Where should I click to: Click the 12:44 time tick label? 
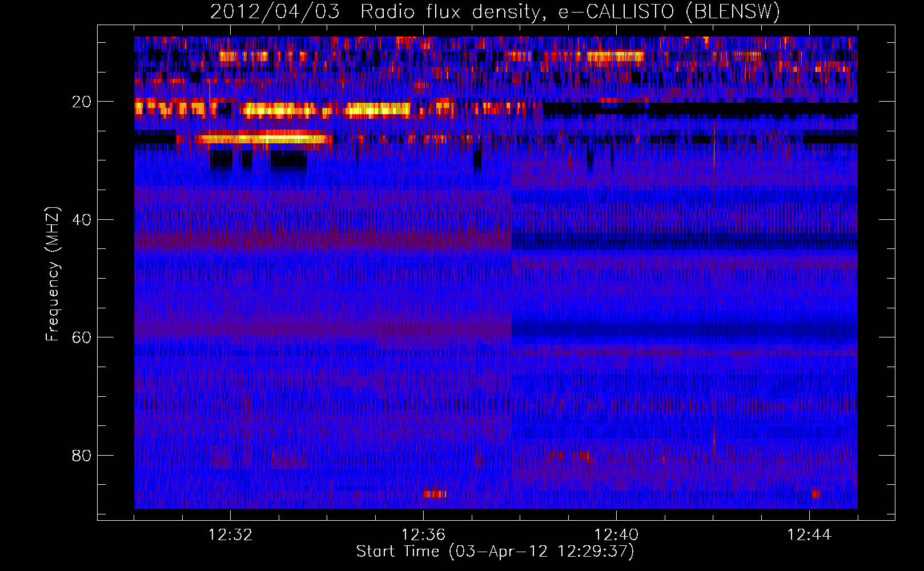click(809, 535)
